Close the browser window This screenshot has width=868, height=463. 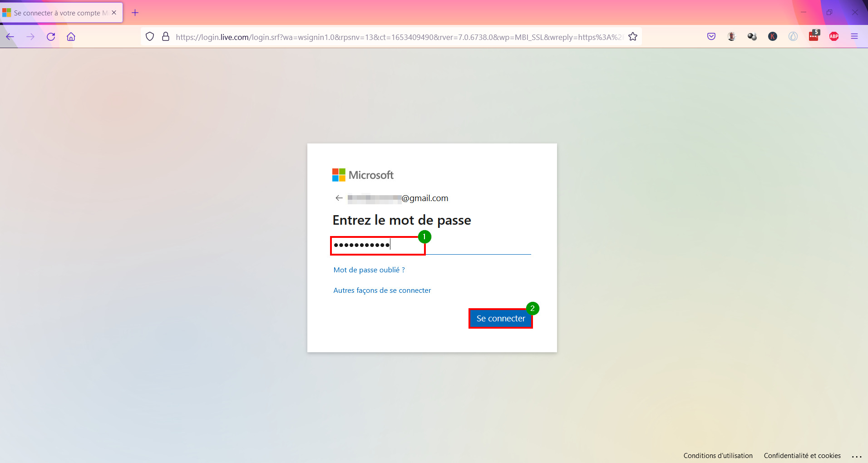(855, 12)
